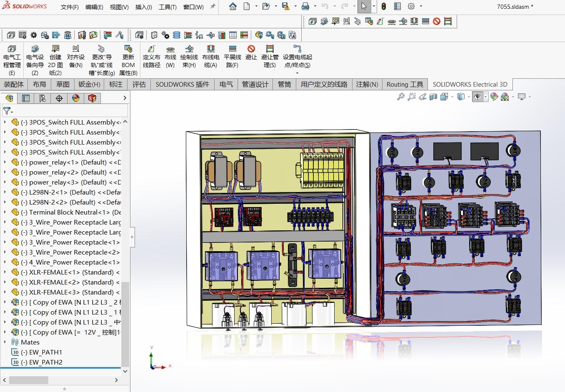This screenshot has width=565, height=392.
Task: Expand the power_relay<1> tree node
Action: [x=5, y=162]
